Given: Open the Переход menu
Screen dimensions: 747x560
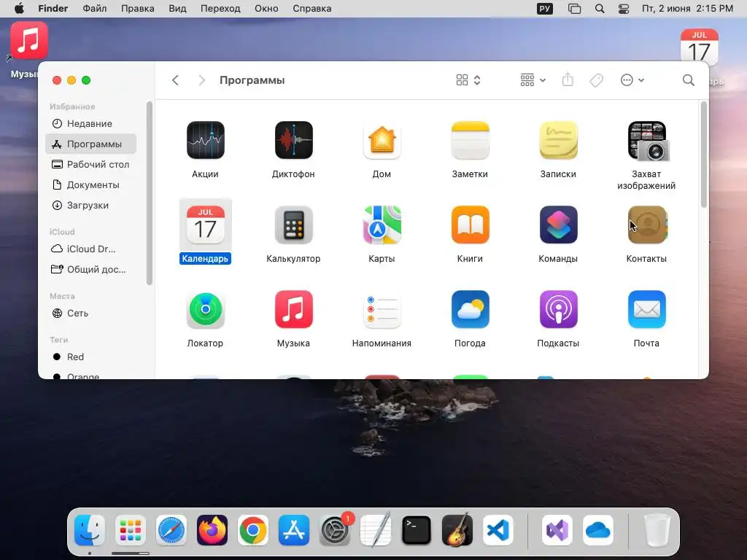Looking at the screenshot, I should pyautogui.click(x=220, y=9).
